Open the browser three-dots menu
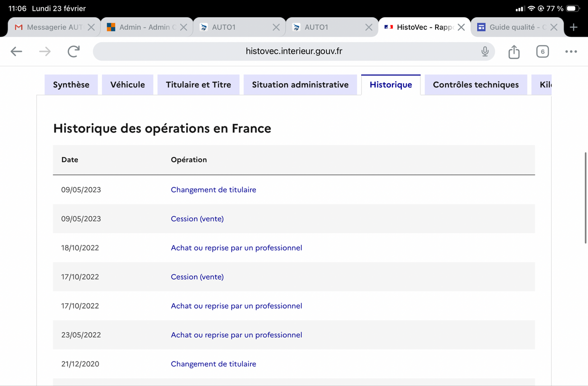Viewport: 588px width, 386px height. tap(571, 51)
